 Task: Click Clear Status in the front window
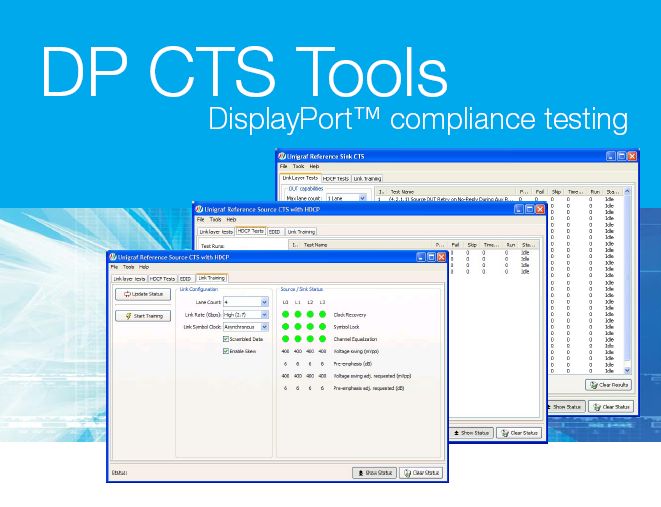tap(421, 473)
